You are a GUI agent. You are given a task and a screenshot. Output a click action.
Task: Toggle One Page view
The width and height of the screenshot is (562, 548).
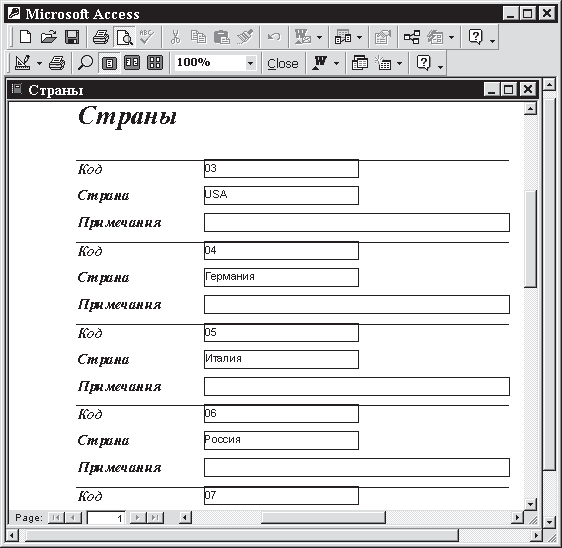109,63
